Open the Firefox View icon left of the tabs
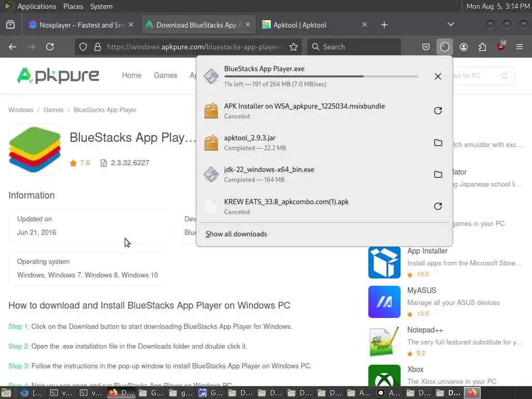 pos(10,25)
